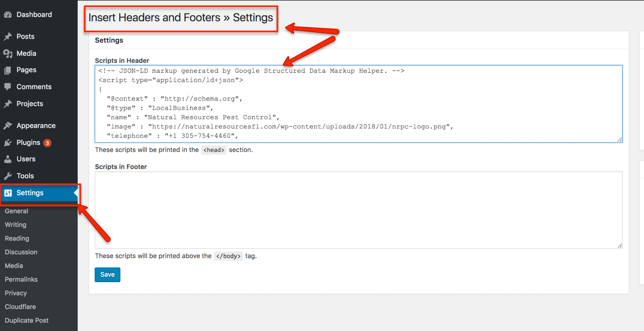Click the "Scripts in Header" label

tap(122, 61)
